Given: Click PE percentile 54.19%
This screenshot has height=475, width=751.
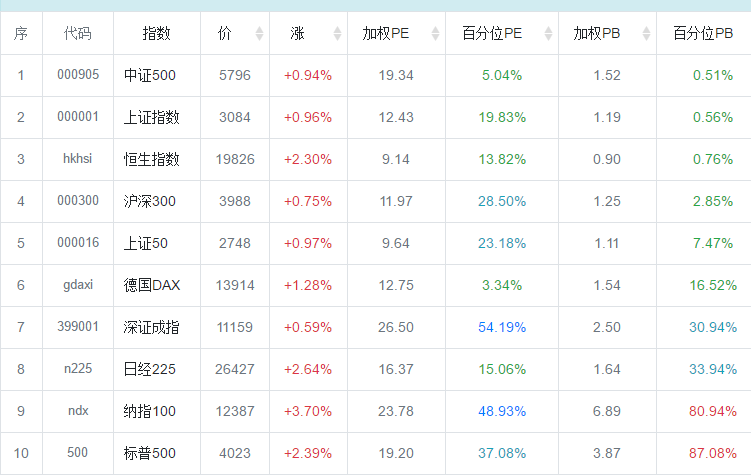Looking at the screenshot, I should click(x=502, y=328).
